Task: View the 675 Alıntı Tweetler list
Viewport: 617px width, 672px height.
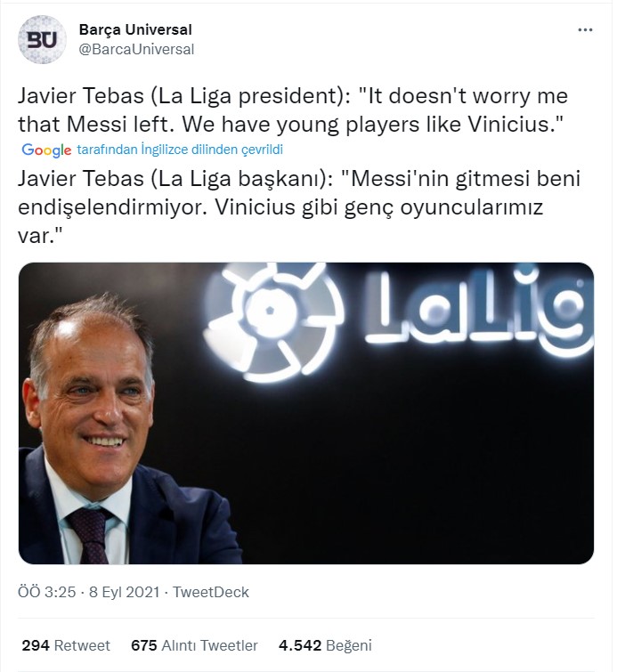Action: click(x=194, y=645)
